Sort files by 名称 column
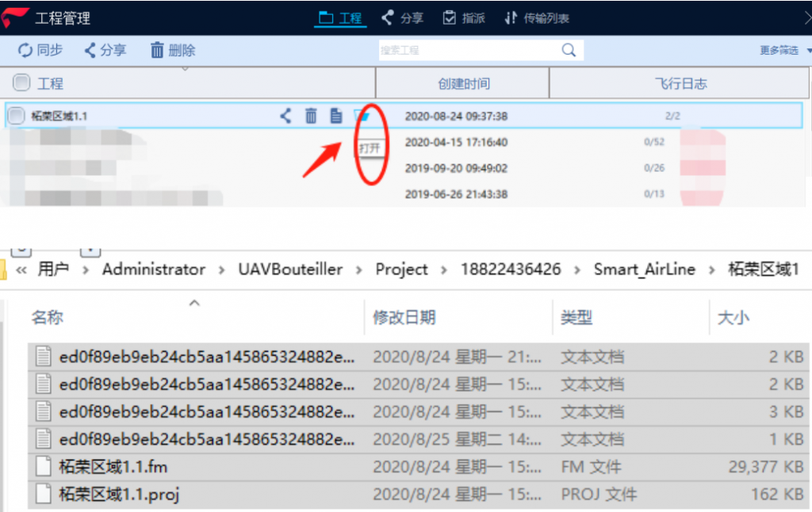The width and height of the screenshot is (812, 512). coord(47,317)
